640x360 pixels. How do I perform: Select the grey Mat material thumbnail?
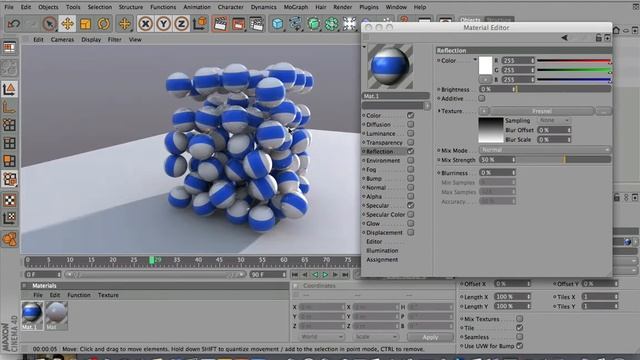pyautogui.click(x=56, y=313)
